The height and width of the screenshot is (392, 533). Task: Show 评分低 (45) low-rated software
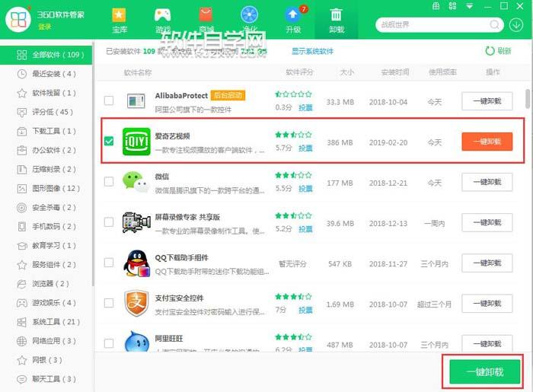46,112
